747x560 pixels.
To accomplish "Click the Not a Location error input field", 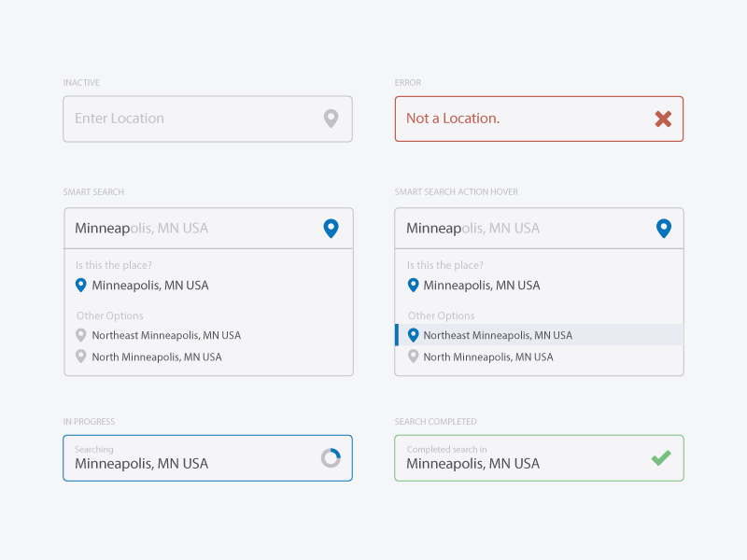I will (x=539, y=119).
